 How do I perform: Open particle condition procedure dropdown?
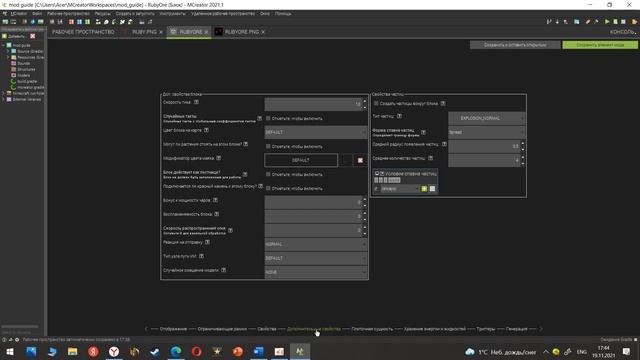pyautogui.click(x=400, y=189)
